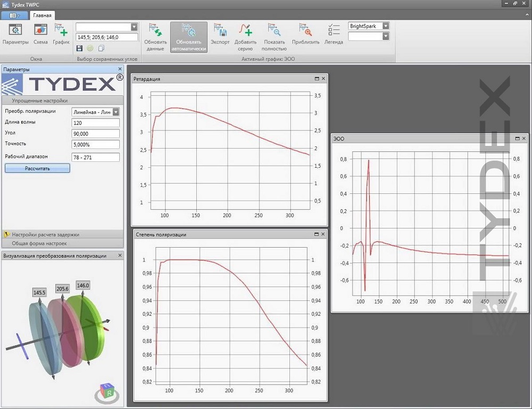Click the Длина волны input field

96,122
